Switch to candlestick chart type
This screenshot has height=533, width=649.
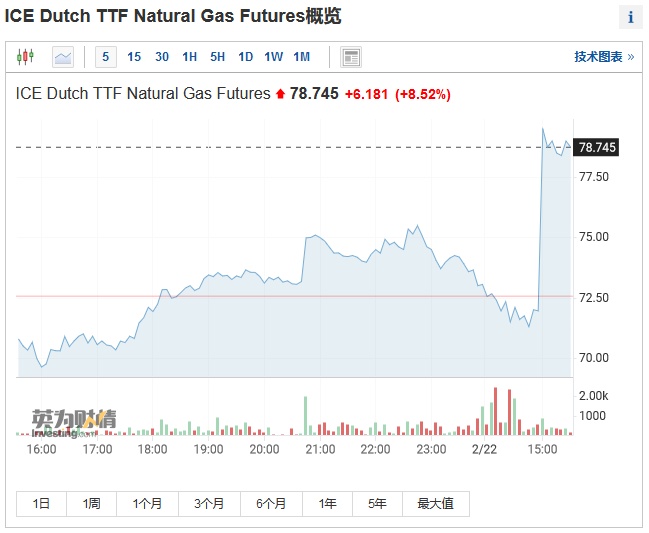tap(25, 57)
